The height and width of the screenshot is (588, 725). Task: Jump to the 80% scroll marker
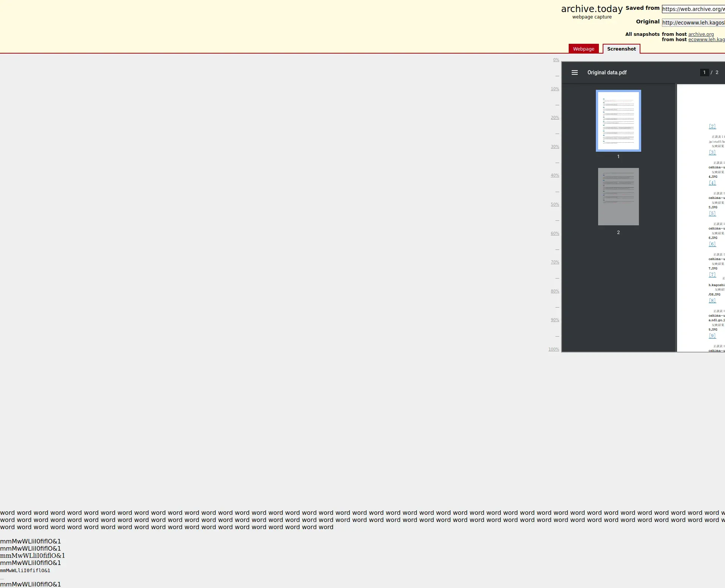coord(555,291)
